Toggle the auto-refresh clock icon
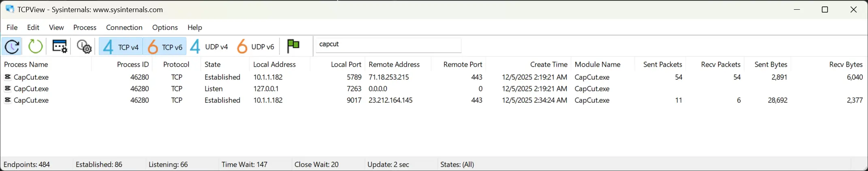The width and height of the screenshot is (868, 171). tap(12, 46)
